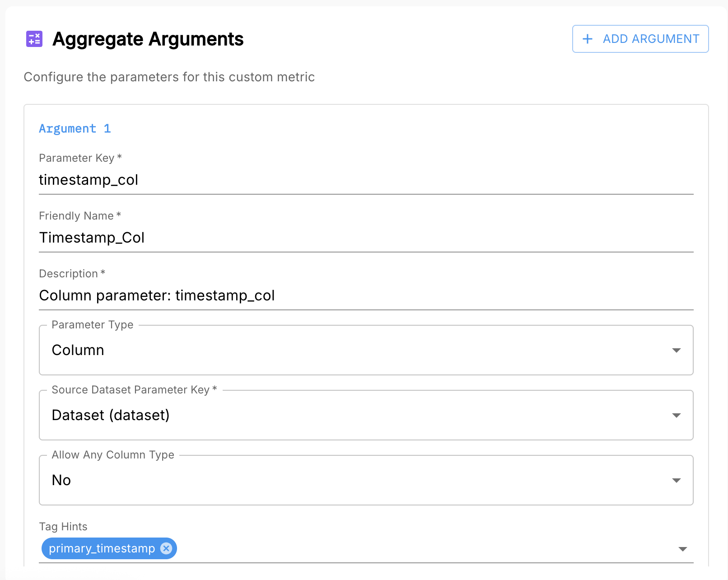728x580 pixels.
Task: Select the primary_timestamp tag chip
Action: [x=102, y=548]
